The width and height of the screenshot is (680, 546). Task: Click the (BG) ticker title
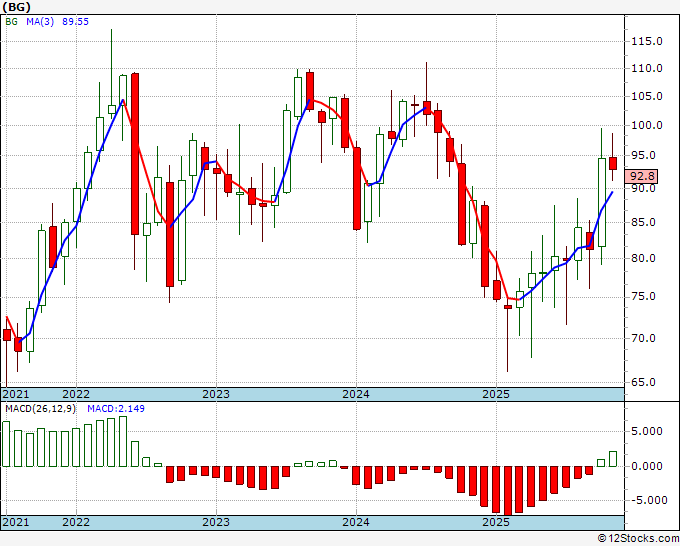click(16, 7)
